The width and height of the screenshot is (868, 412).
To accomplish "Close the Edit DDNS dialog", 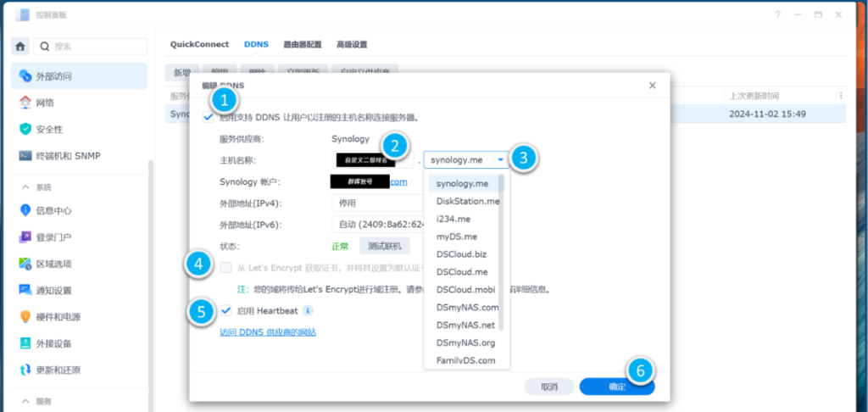I will tap(652, 86).
